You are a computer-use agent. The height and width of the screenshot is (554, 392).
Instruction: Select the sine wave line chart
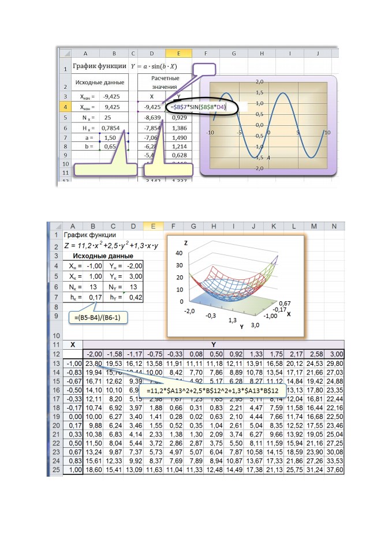(268, 125)
